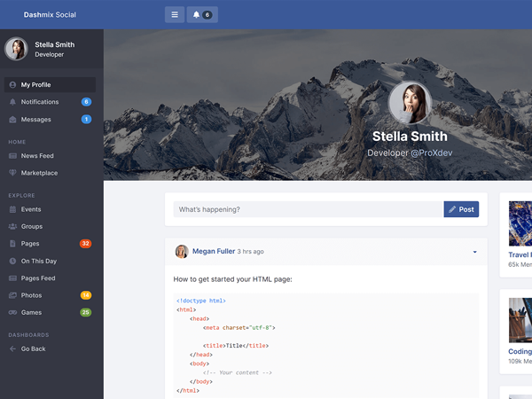
Task: Open Marketplace page
Action: 50,173
